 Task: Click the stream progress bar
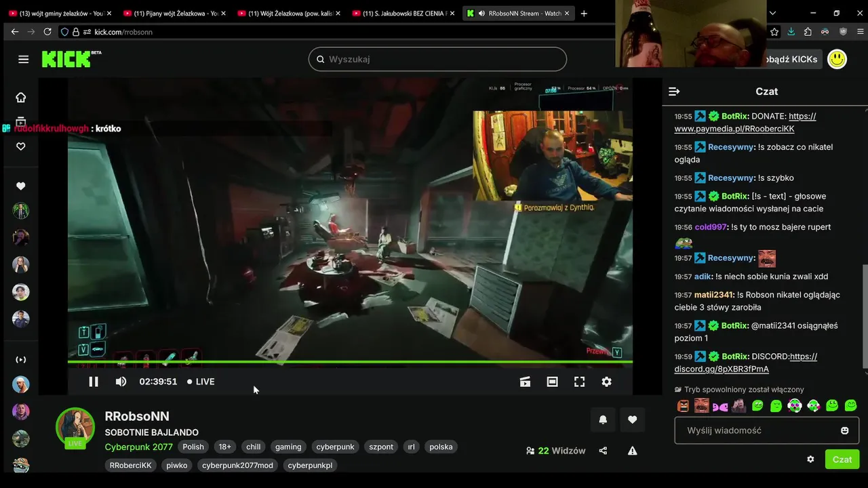[x=350, y=362]
